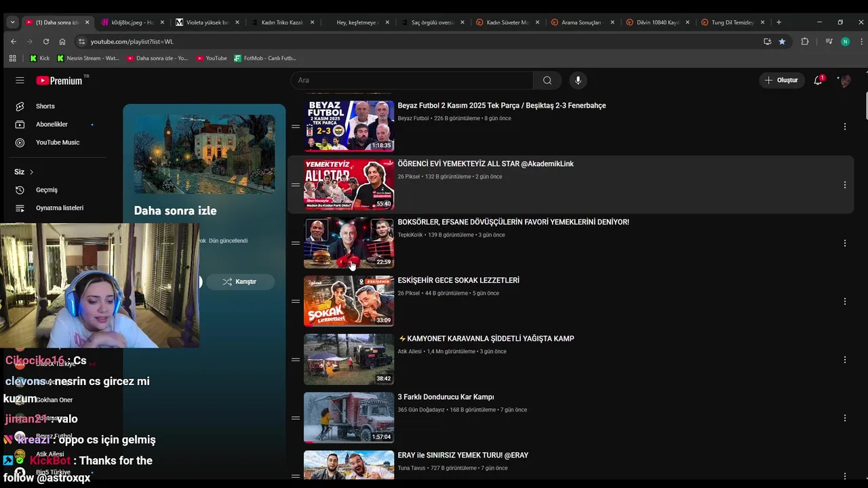
Task: Switch to the Saç örgülü oversize tab
Action: click(x=433, y=22)
